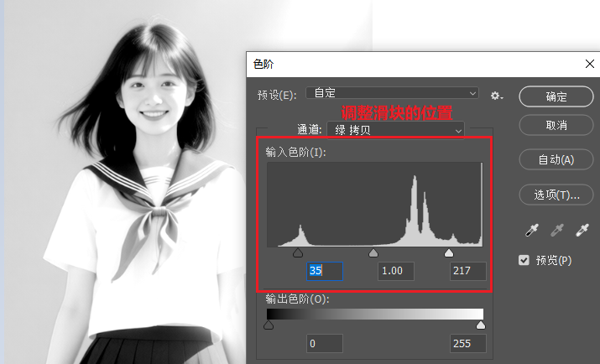Click the input shadow value field 35
The height and width of the screenshot is (364, 600).
325,271
